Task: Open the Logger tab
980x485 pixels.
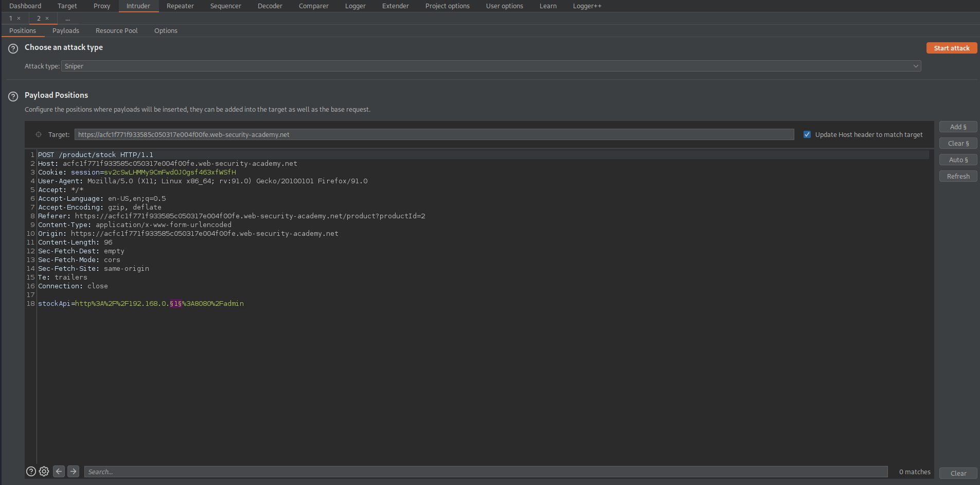Action: tap(355, 6)
